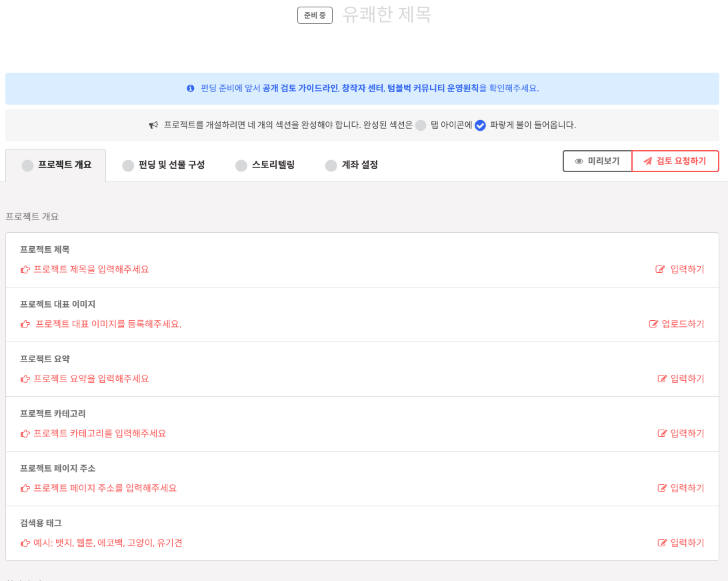Image resolution: width=728 pixels, height=581 pixels.
Task: Click the pencil icon beside 프로젝트 제목 입력하기
Action: coord(661,269)
